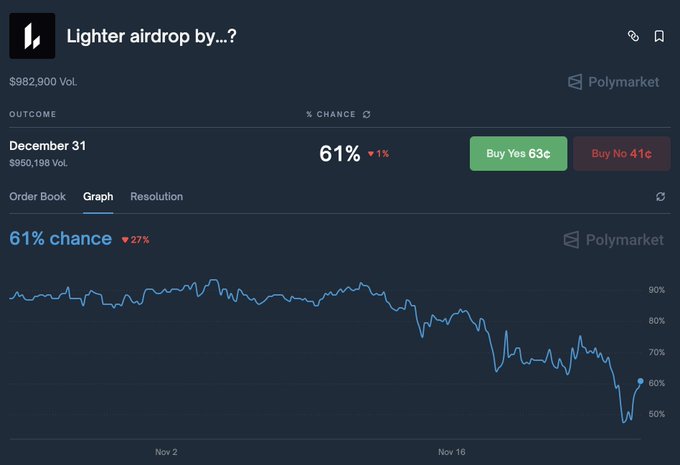The width and height of the screenshot is (680, 465).
Task: Click the Nov 16 date label on axis
Action: (452, 452)
